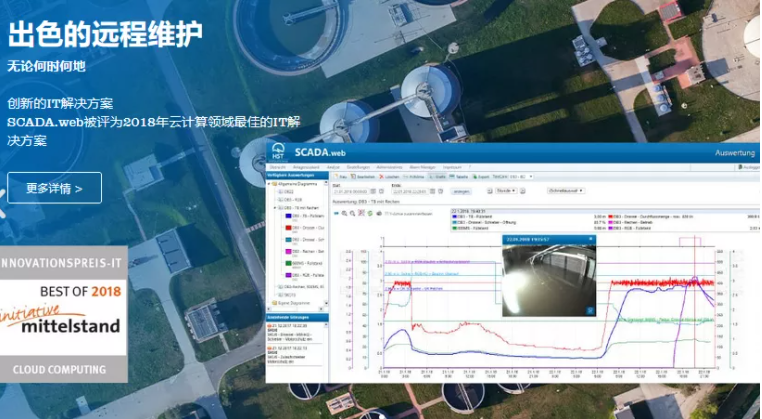Click the blue color swatch in tree

click(x=288, y=214)
